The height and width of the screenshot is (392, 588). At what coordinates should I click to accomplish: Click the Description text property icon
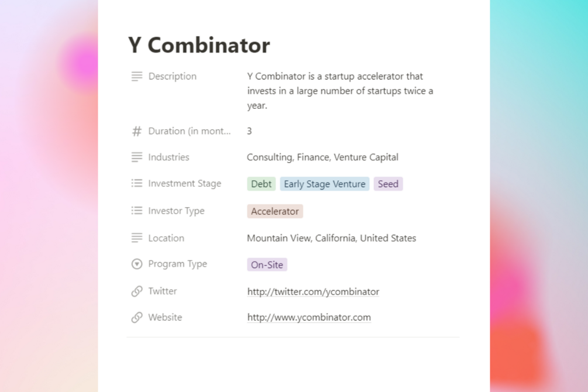click(137, 77)
